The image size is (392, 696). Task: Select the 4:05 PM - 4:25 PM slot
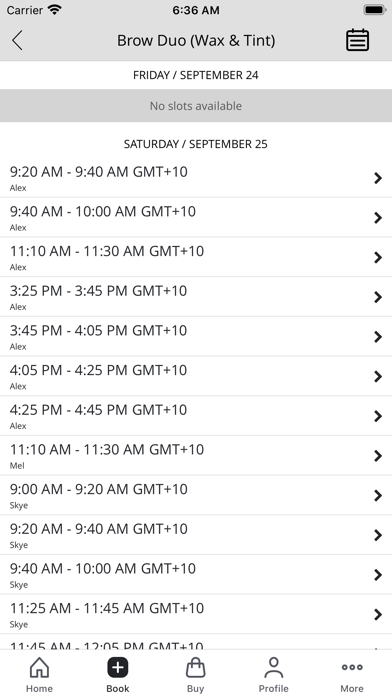(x=196, y=376)
